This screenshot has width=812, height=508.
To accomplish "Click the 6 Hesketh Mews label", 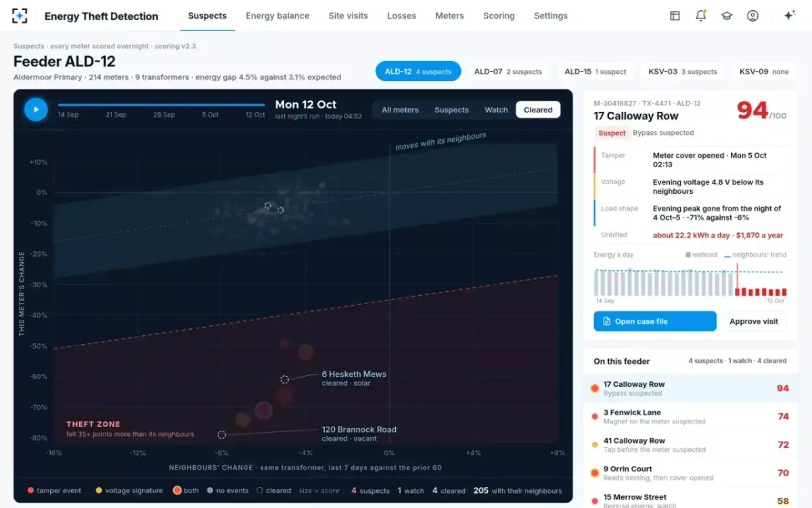I will [x=354, y=374].
